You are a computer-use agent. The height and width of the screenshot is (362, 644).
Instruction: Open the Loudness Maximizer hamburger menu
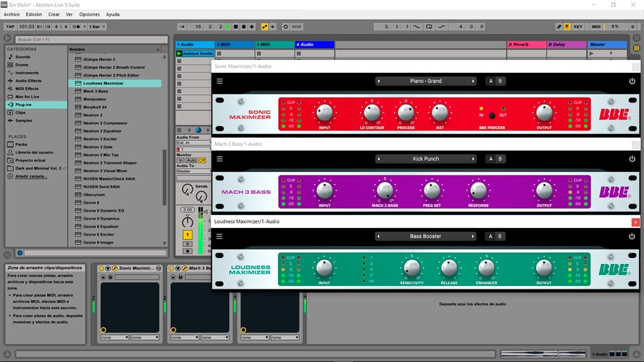click(x=219, y=236)
